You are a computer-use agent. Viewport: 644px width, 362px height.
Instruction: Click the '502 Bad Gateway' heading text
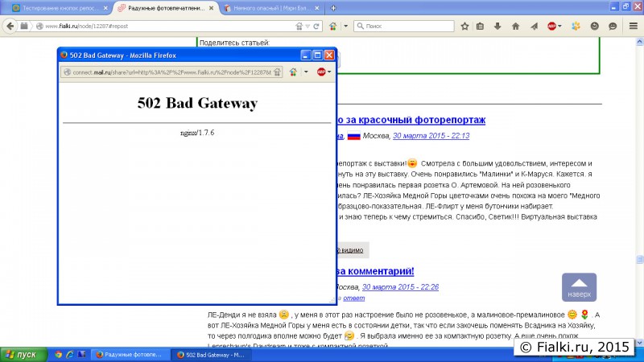(x=197, y=103)
